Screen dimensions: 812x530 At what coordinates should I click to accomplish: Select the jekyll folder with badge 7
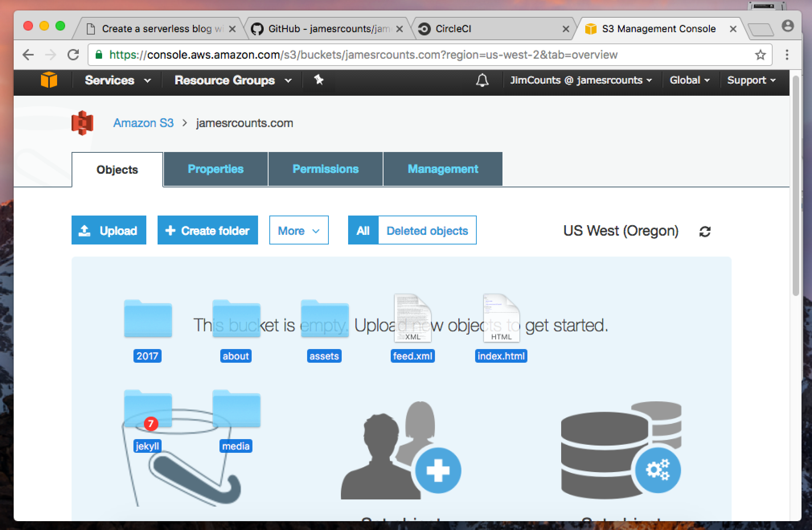coord(148,409)
